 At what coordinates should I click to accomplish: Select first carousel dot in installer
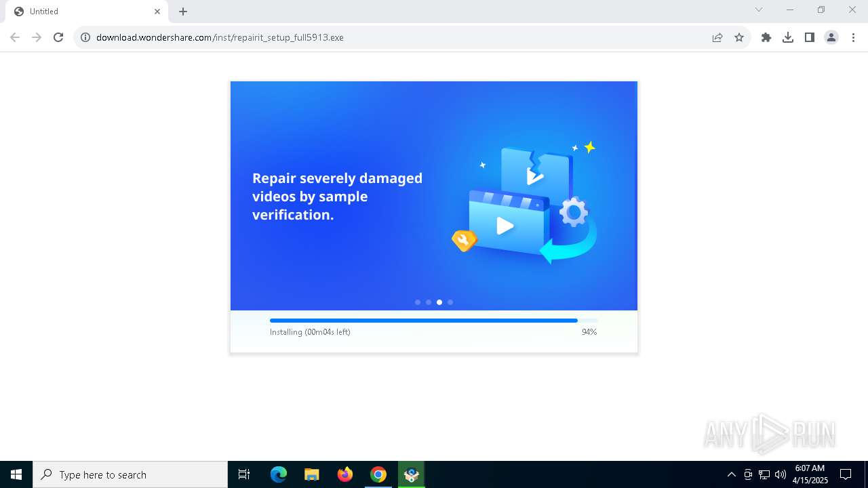pos(418,302)
